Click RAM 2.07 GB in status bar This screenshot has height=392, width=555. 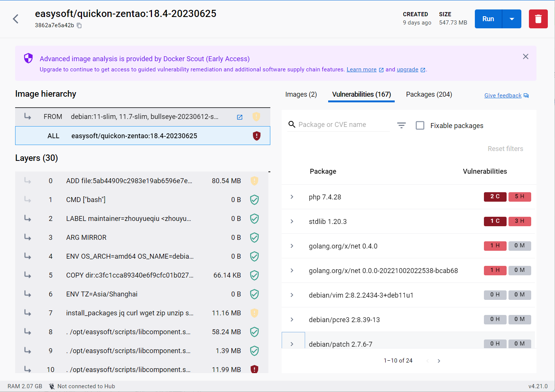25,386
